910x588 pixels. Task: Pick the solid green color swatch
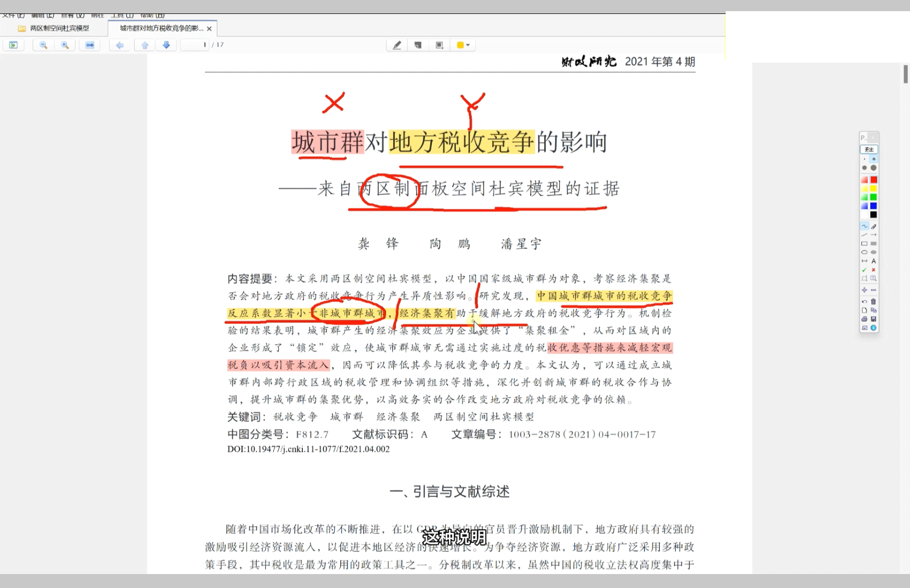point(874,197)
